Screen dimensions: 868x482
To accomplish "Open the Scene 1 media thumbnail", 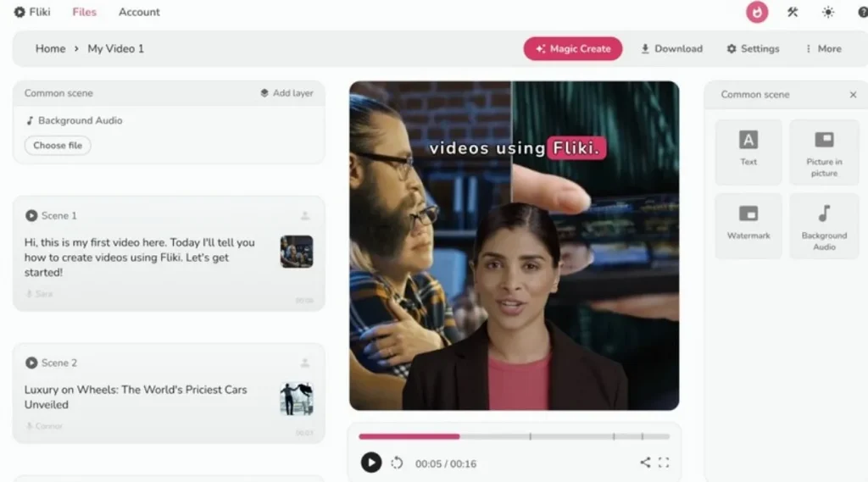I will [x=297, y=252].
